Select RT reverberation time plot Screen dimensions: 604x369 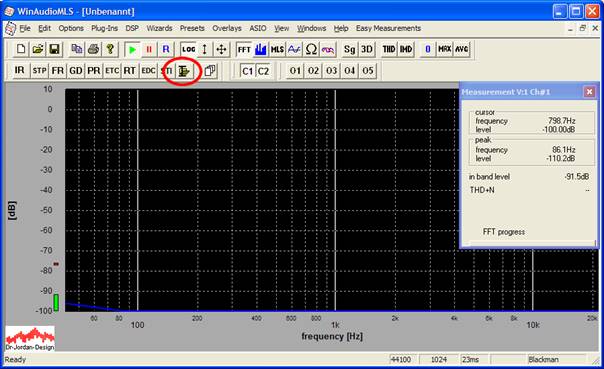click(x=130, y=70)
